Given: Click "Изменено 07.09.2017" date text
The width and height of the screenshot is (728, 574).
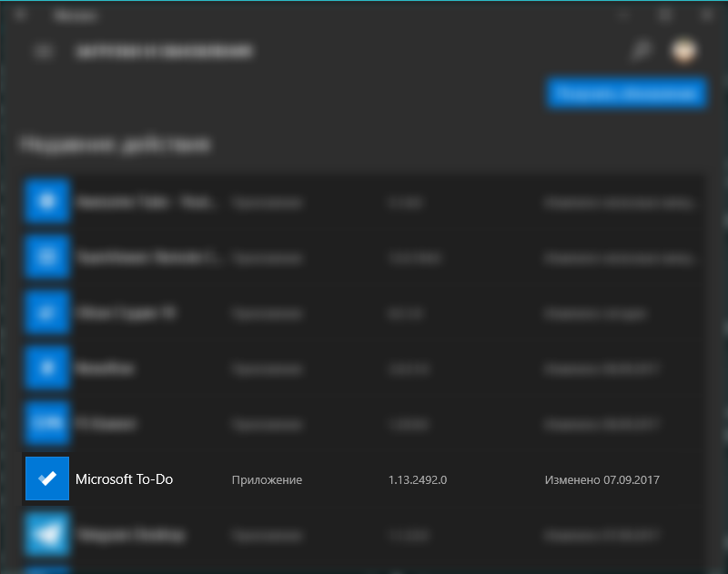Looking at the screenshot, I should (602, 479).
